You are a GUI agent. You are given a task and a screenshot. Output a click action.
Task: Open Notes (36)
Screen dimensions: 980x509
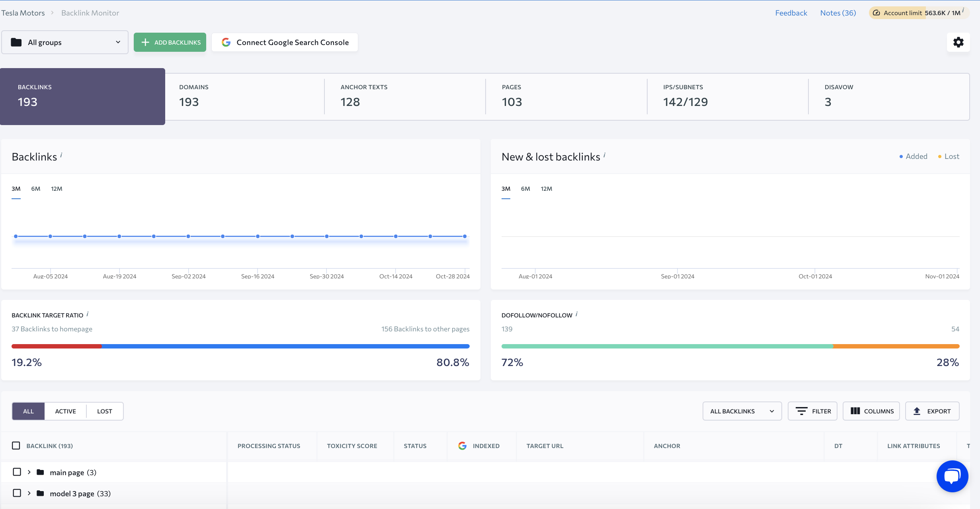838,13
